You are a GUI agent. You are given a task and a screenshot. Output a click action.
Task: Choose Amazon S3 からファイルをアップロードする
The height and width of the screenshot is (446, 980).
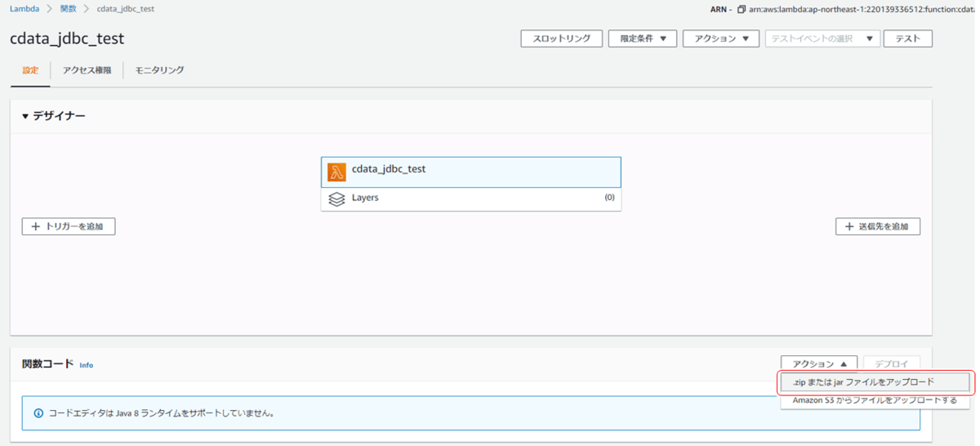875,401
